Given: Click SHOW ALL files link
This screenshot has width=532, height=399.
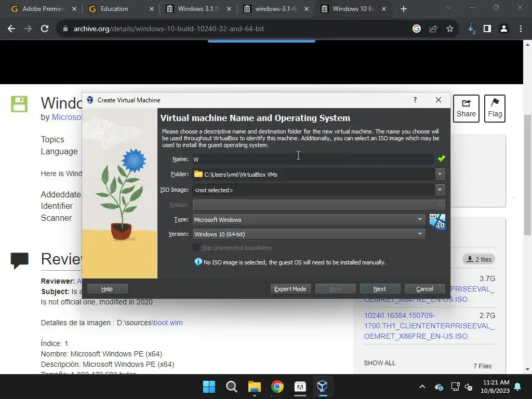Looking at the screenshot, I should [x=380, y=363].
